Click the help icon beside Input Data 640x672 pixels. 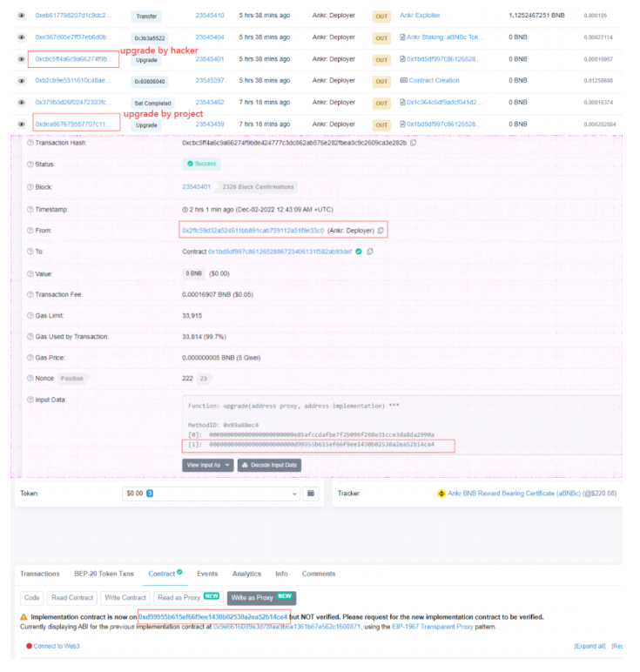click(30, 400)
